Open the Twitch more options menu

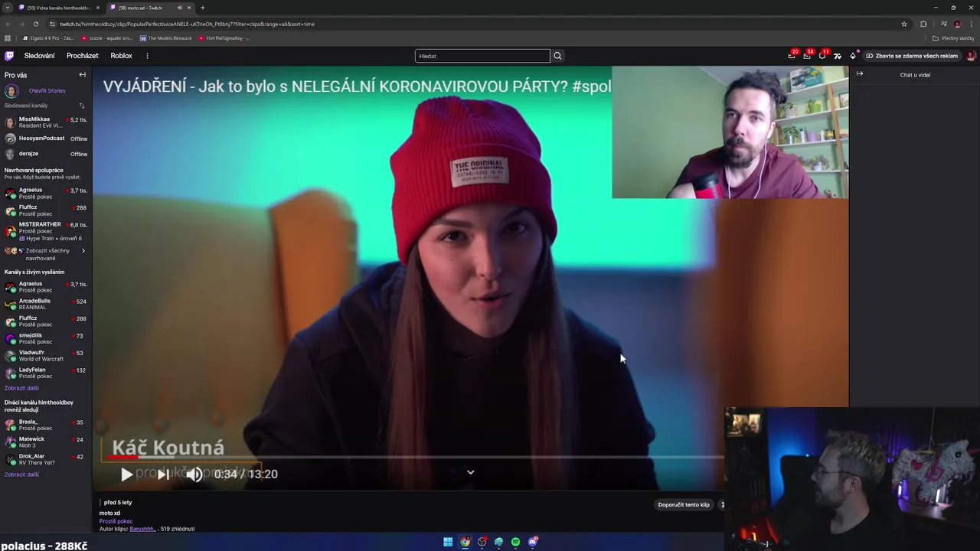click(x=147, y=56)
